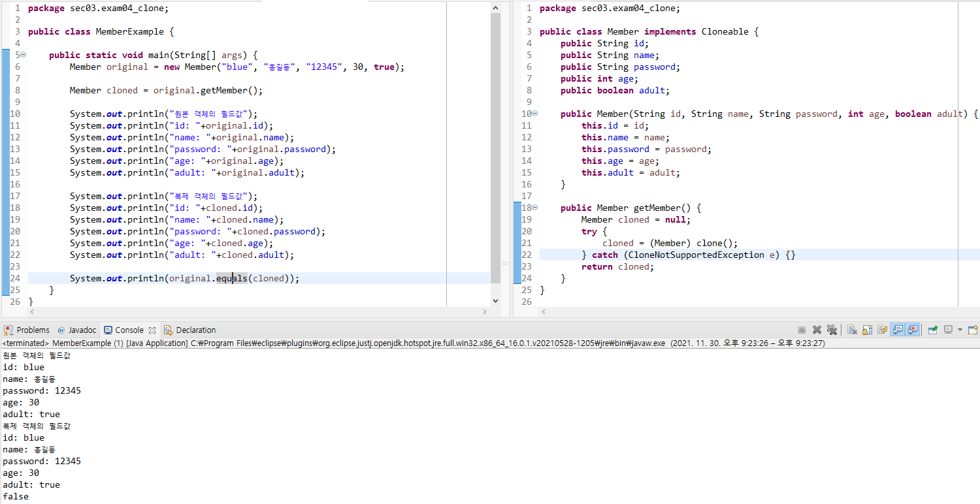Click 'package sec03.exam04_clone;' in MemberExample editor

pyautogui.click(x=98, y=8)
